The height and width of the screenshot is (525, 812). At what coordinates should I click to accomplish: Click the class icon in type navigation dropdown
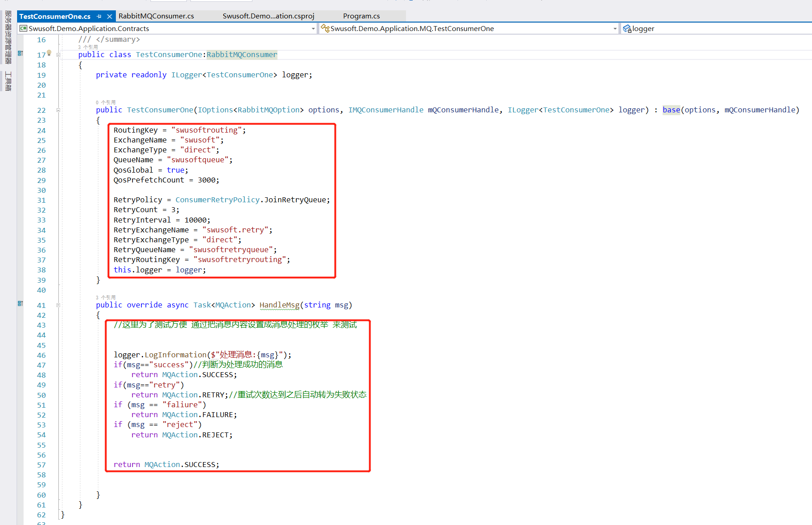pos(325,28)
